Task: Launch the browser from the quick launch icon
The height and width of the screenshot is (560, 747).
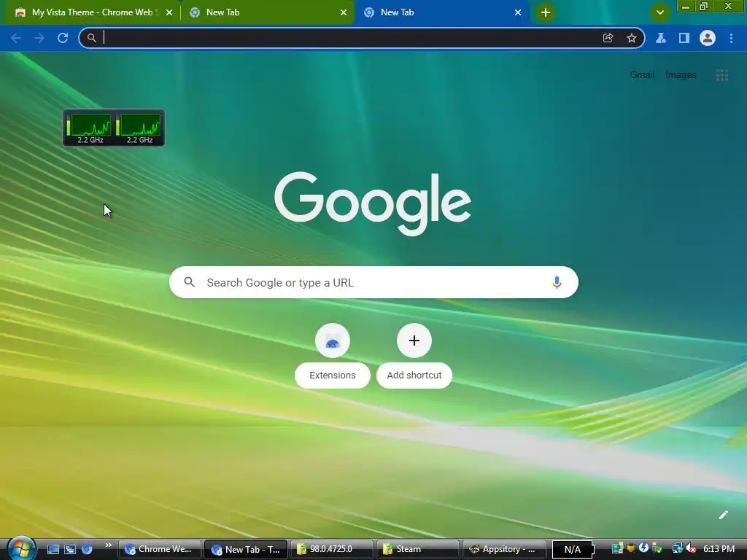Action: click(x=86, y=549)
